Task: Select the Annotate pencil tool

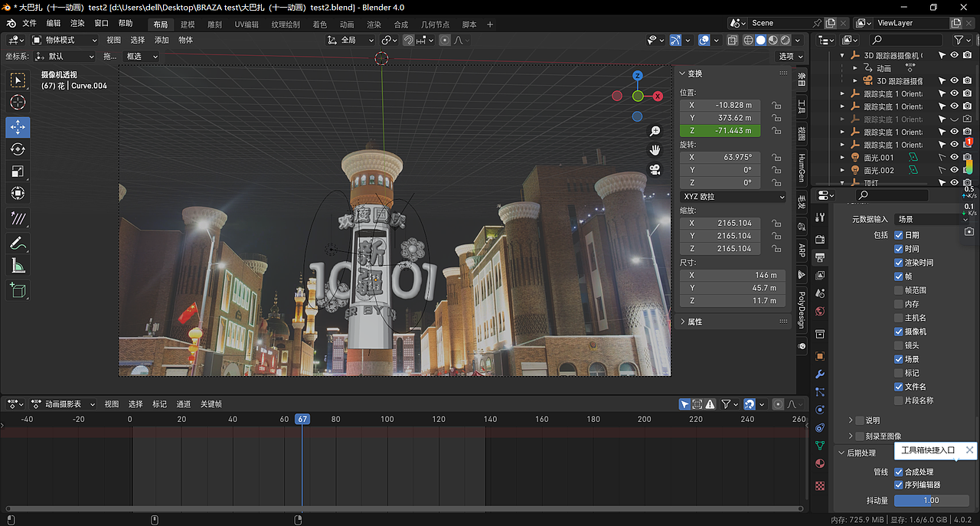Action: point(18,243)
